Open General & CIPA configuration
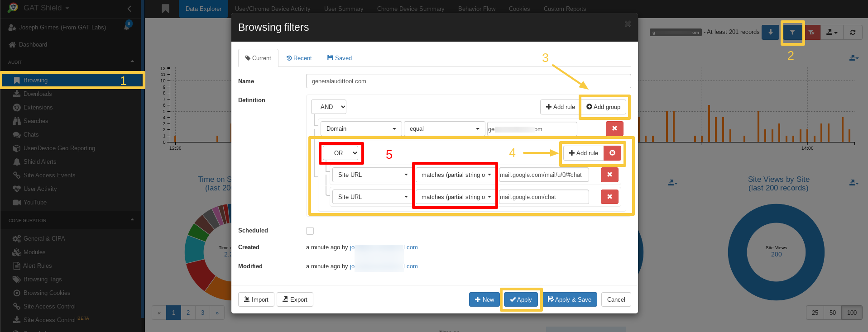This screenshot has width=868, height=332. 44,238
